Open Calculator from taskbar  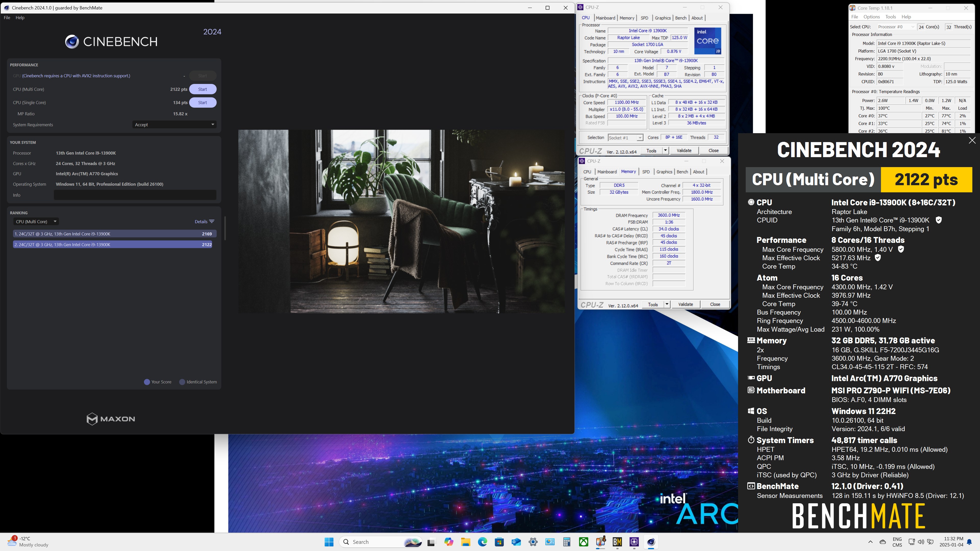click(567, 542)
